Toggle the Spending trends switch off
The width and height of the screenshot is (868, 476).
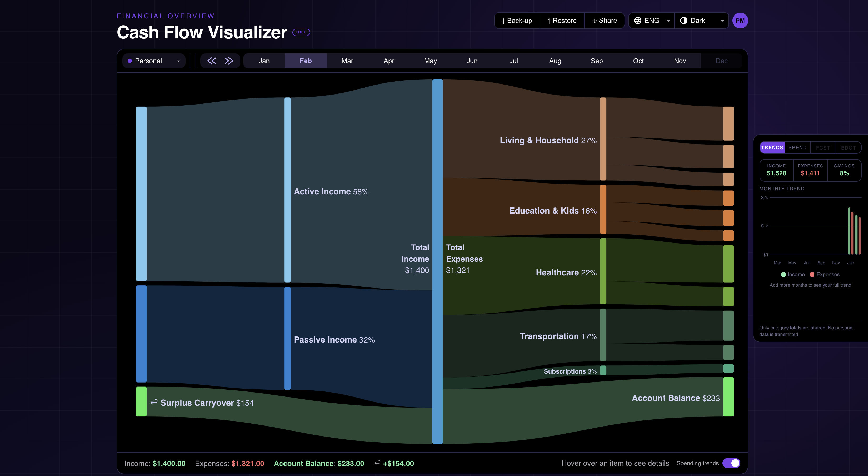click(731, 463)
